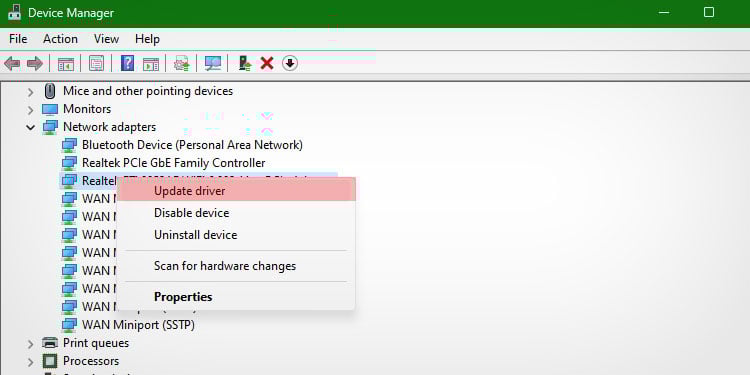The height and width of the screenshot is (375, 750).
Task: Choose Disable device from the context menu
Action: coord(236,213)
